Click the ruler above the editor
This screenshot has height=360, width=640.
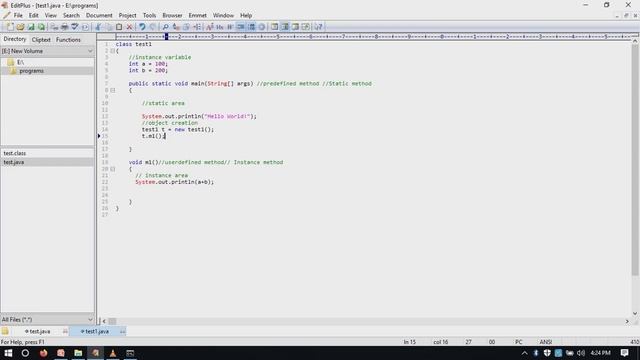(x=373, y=37)
